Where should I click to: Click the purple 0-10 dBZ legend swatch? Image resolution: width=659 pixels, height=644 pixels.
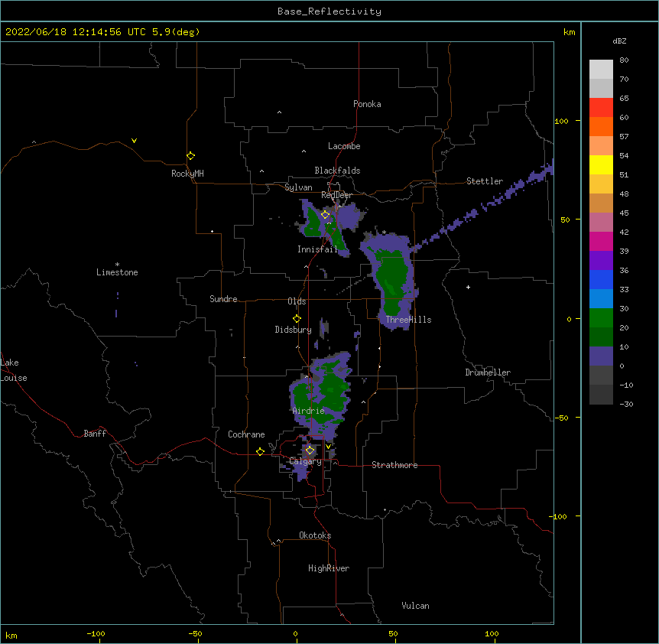point(601,356)
